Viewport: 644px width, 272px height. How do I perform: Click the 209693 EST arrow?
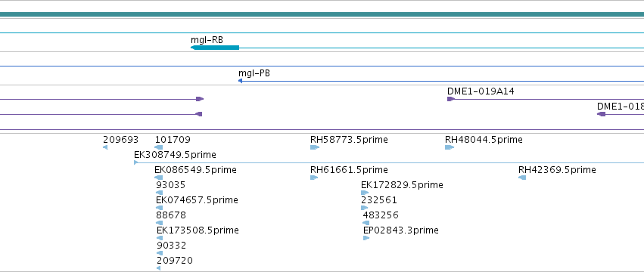click(105, 147)
